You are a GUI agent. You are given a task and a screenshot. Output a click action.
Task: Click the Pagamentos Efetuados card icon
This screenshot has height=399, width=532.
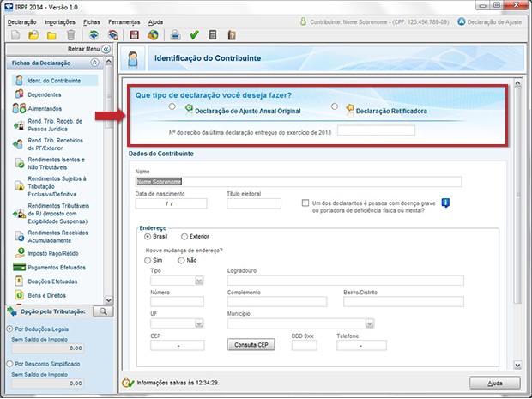[x=19, y=267]
